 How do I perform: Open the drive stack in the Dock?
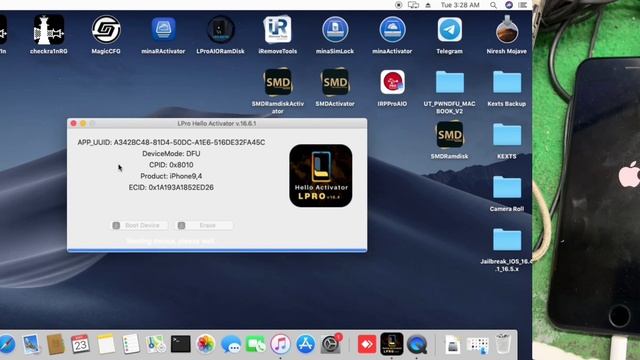pyautogui.click(x=453, y=345)
